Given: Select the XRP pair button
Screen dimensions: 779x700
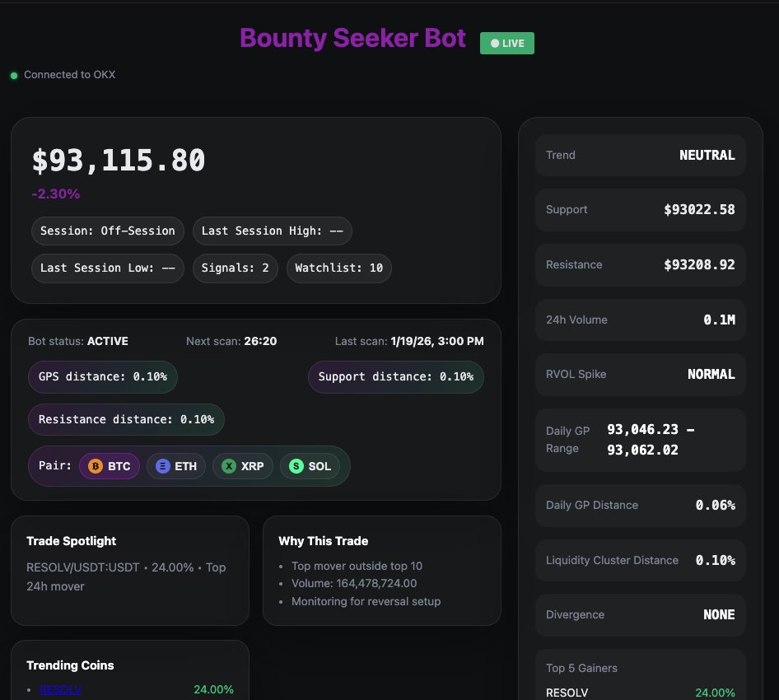Looking at the screenshot, I should click(243, 466).
